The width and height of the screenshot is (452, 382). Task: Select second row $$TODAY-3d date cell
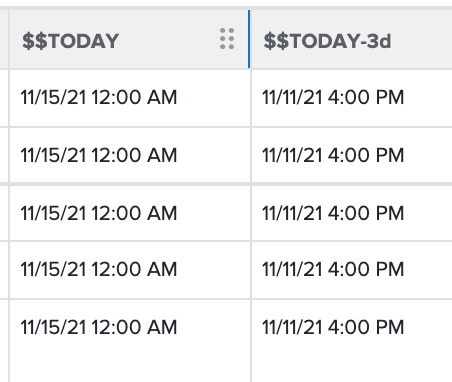coord(352,155)
